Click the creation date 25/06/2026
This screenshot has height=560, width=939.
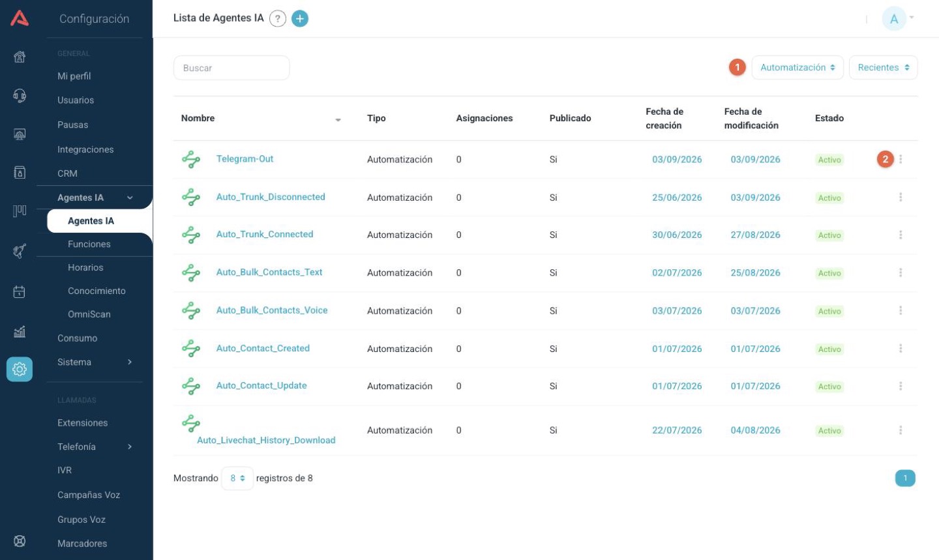point(677,198)
